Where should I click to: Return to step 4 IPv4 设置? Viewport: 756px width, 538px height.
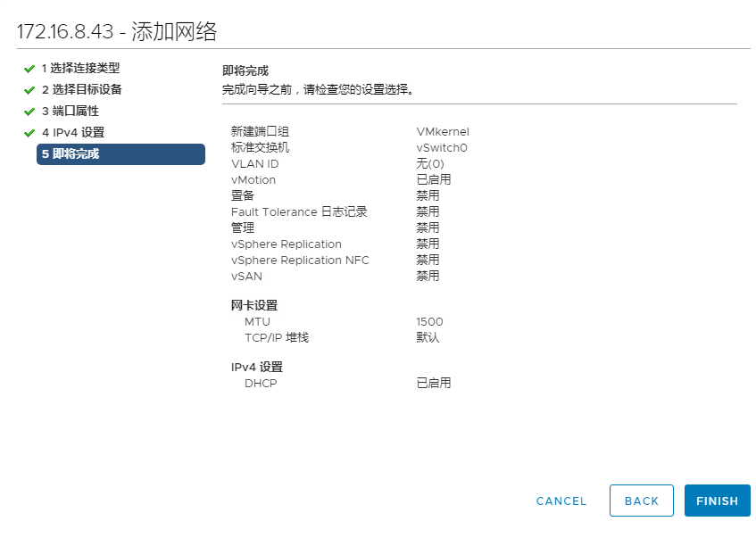pyautogui.click(x=72, y=133)
